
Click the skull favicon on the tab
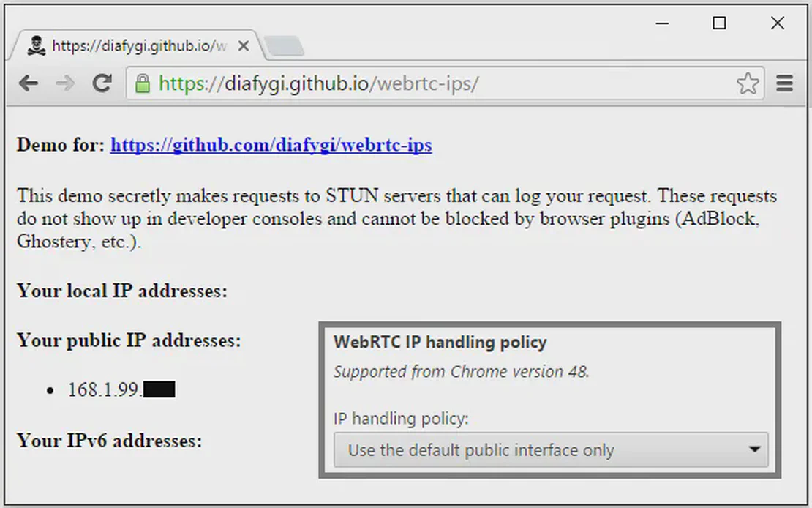(x=37, y=45)
